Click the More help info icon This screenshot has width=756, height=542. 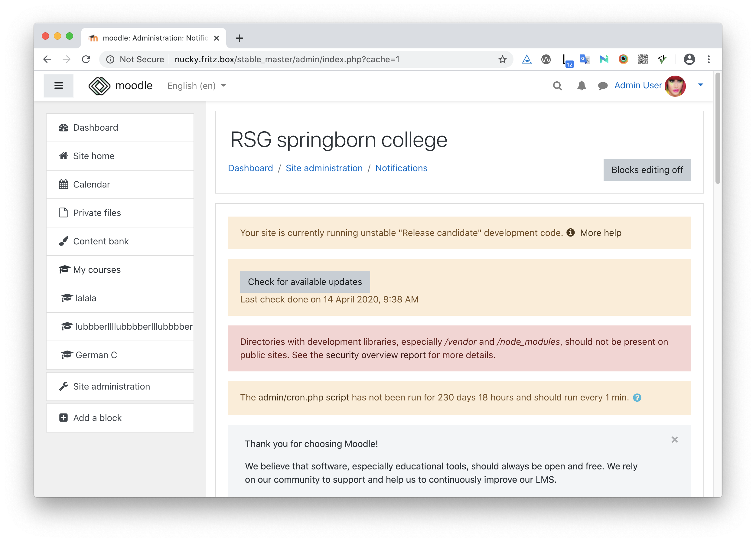point(571,232)
